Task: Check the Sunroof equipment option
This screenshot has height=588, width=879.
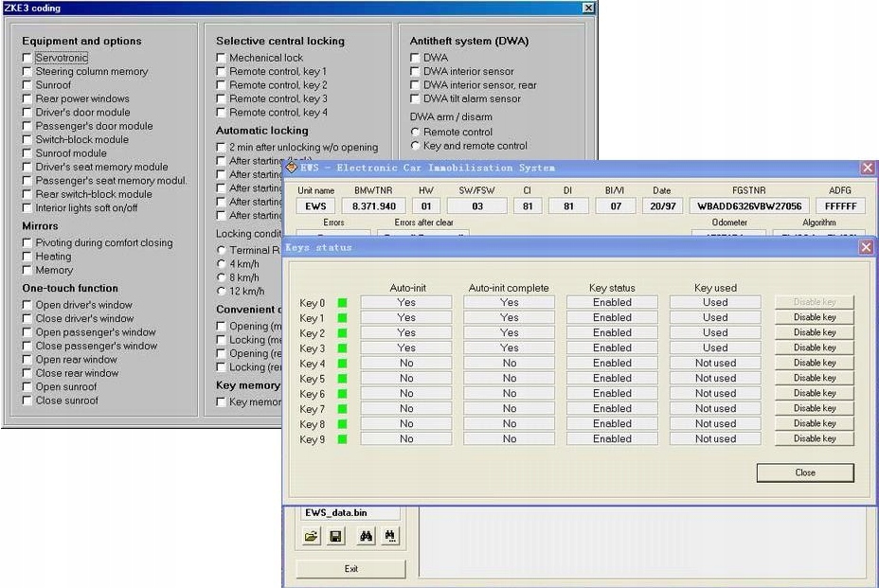Action: 27,85
